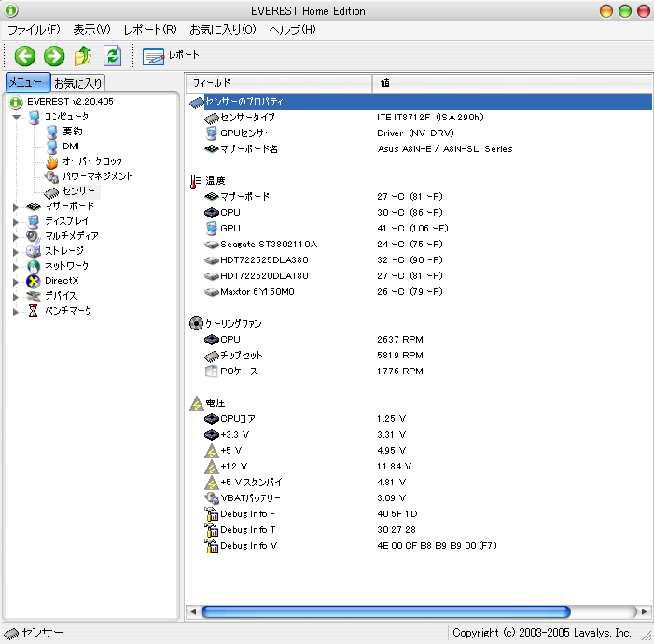Select EVEREST v2.20.405 root tree node
Image resolution: width=654 pixels, height=644 pixels.
click(70, 102)
